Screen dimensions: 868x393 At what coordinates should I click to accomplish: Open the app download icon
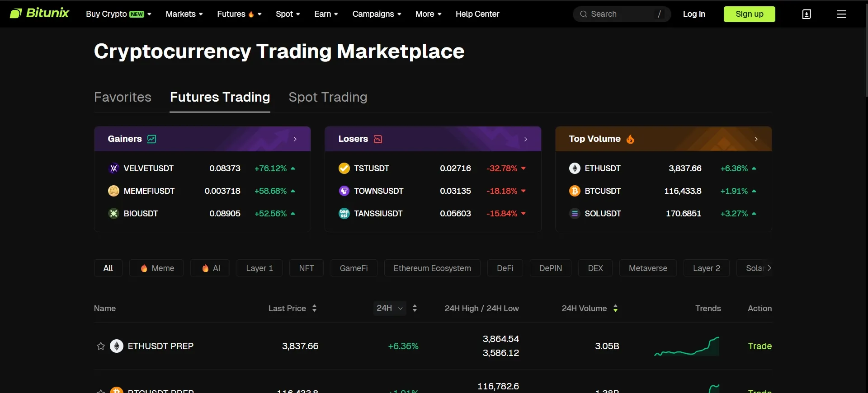pos(807,14)
